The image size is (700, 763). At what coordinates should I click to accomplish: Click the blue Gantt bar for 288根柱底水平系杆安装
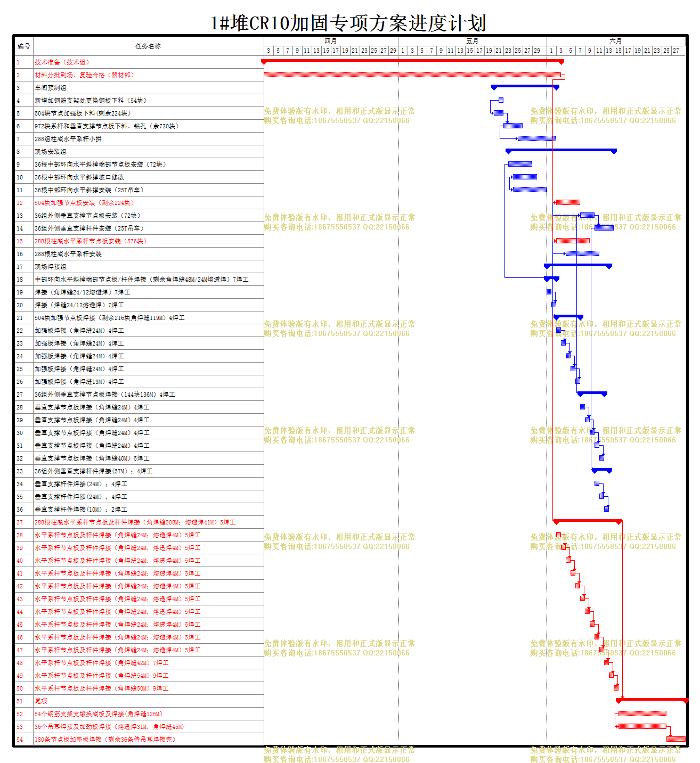[x=582, y=253]
